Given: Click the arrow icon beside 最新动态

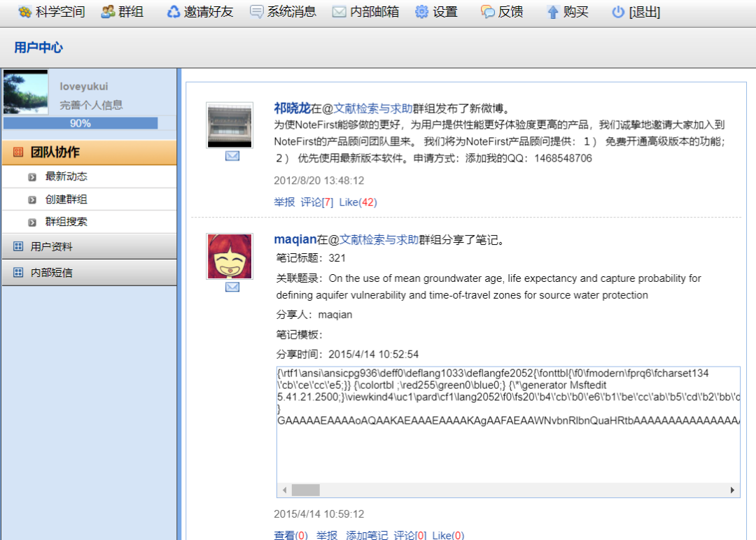Looking at the screenshot, I should coord(32,177).
